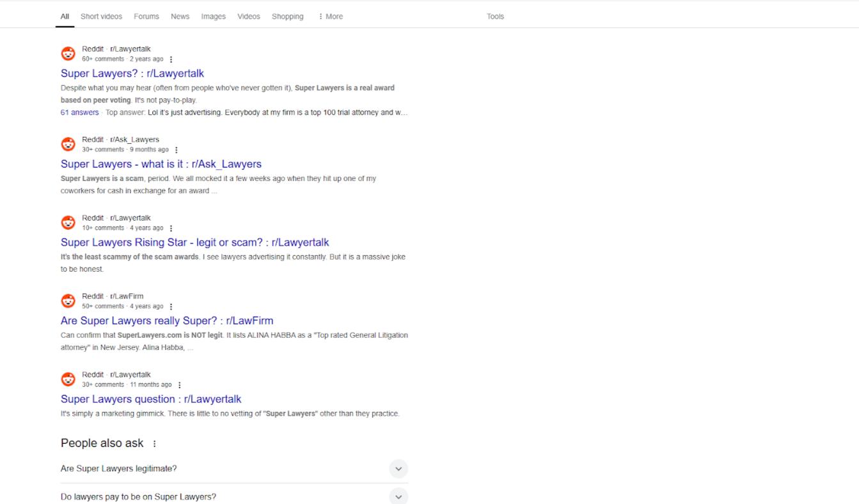The width and height of the screenshot is (859, 504).
Task: Open the More search filters dropdown
Action: click(x=330, y=17)
